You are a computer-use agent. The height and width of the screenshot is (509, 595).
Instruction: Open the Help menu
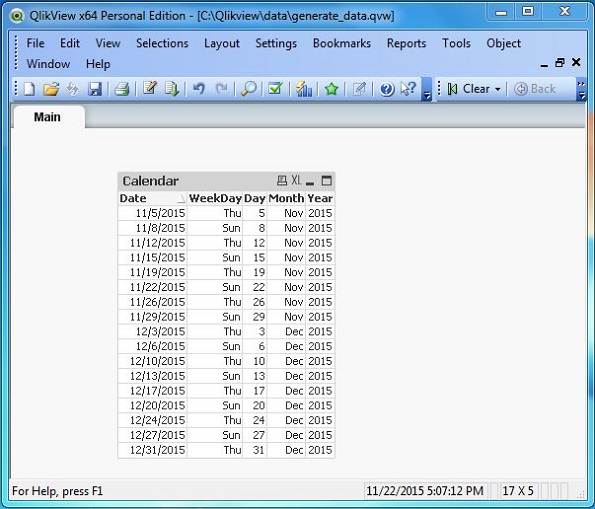[x=98, y=64]
